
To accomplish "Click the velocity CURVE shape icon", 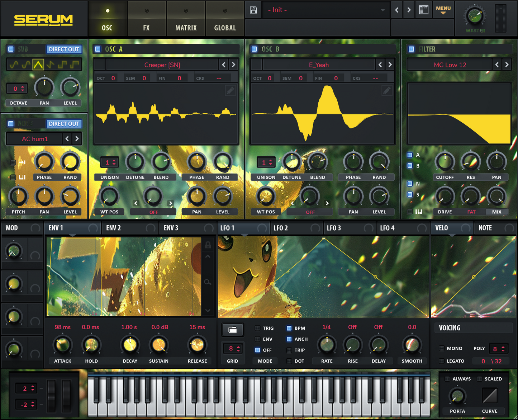I will coord(490,396).
